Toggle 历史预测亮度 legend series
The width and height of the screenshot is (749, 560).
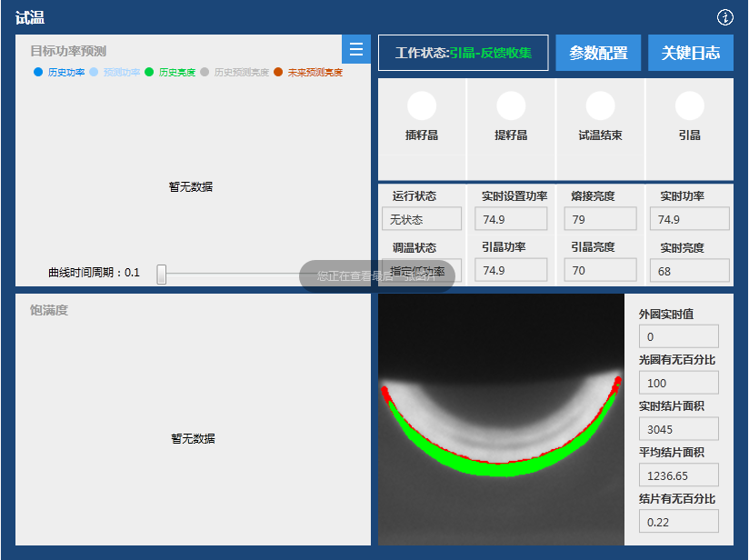(x=235, y=72)
